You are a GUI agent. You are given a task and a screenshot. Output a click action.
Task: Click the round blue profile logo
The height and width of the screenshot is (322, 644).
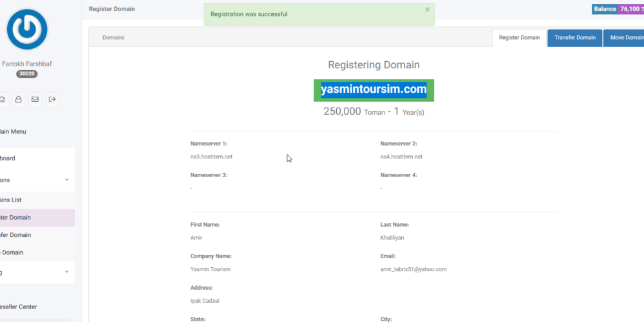click(26, 30)
